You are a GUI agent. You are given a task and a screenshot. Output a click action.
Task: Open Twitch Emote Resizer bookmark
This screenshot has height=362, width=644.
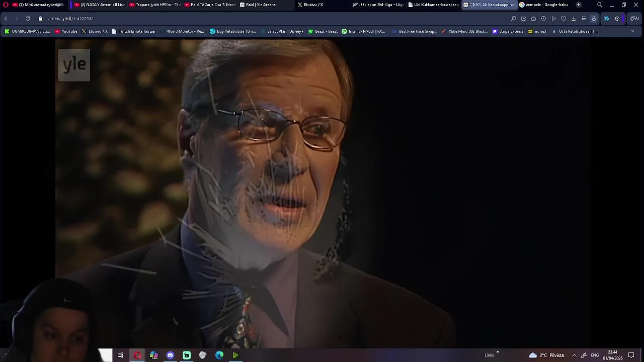pos(134,31)
